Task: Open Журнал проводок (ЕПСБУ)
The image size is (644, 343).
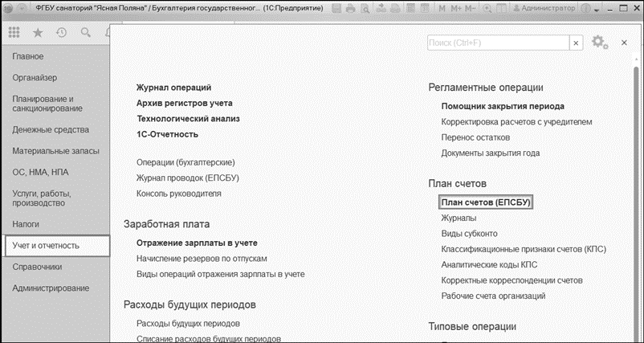Action: tap(188, 178)
